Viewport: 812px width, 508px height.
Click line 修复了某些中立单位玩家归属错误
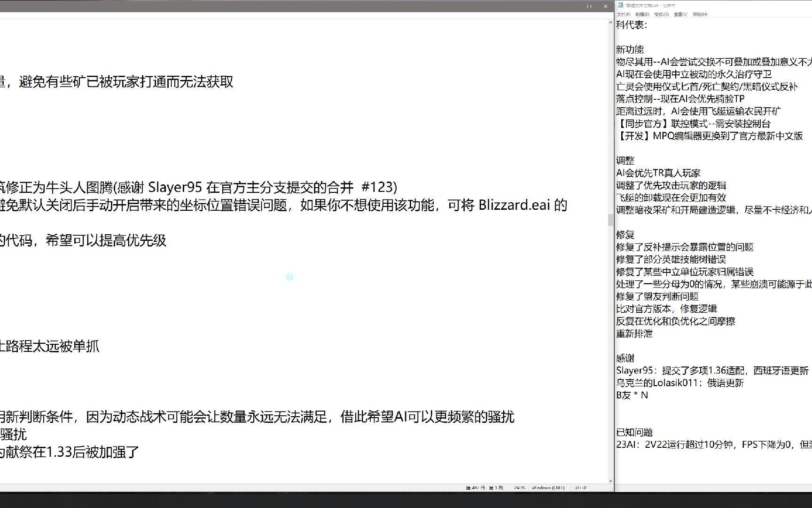click(x=685, y=272)
